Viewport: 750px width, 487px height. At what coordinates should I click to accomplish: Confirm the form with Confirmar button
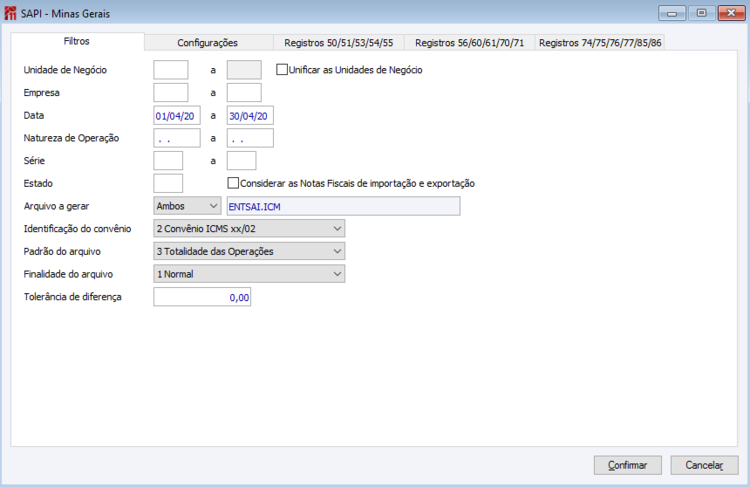[628, 465]
